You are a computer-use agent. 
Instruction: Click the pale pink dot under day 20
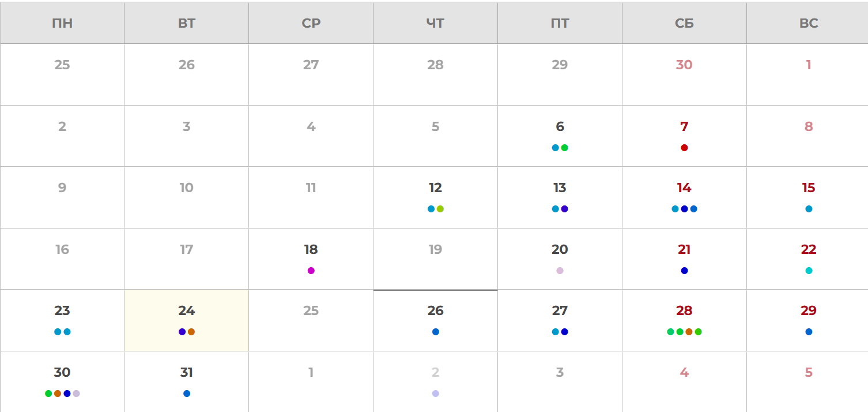(x=560, y=271)
